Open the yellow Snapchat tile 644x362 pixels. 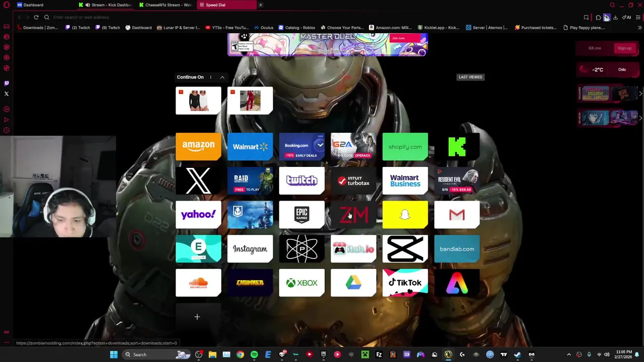tap(405, 215)
